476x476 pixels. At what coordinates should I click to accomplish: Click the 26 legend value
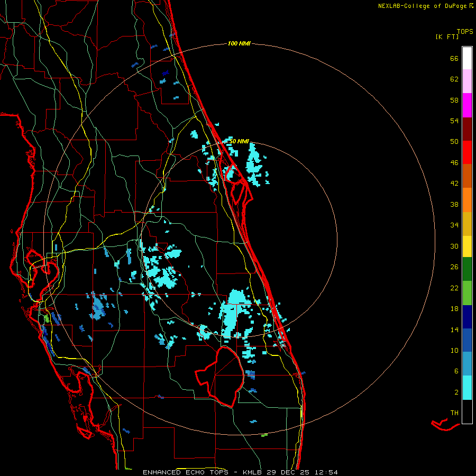pyautogui.click(x=454, y=267)
